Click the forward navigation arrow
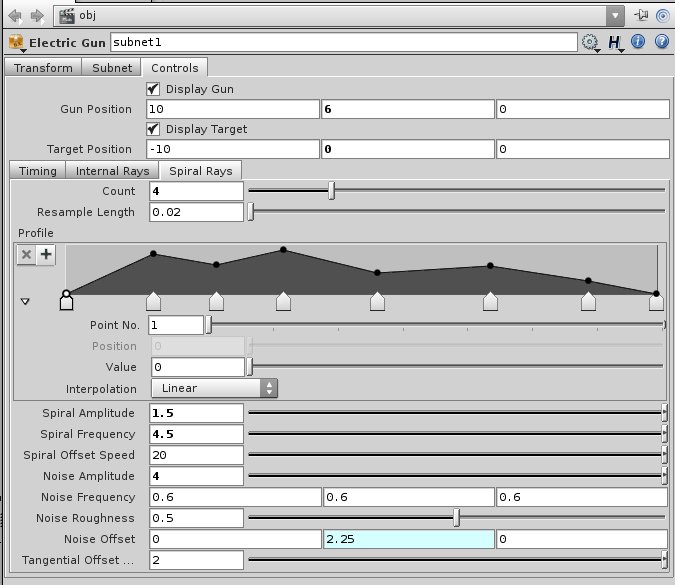 coord(37,16)
